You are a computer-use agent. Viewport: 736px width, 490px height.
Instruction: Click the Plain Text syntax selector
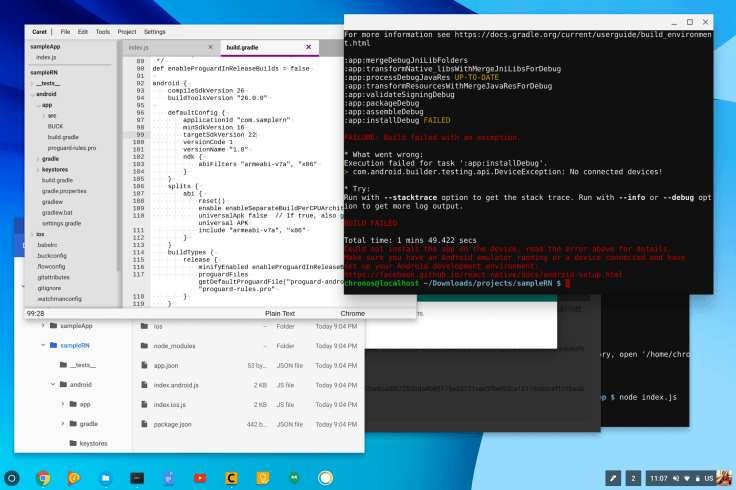[x=280, y=313]
